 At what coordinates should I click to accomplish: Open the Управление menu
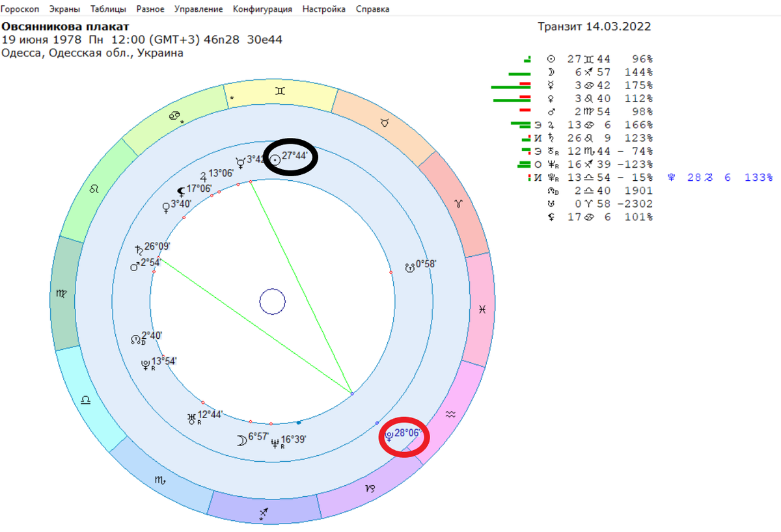click(199, 9)
